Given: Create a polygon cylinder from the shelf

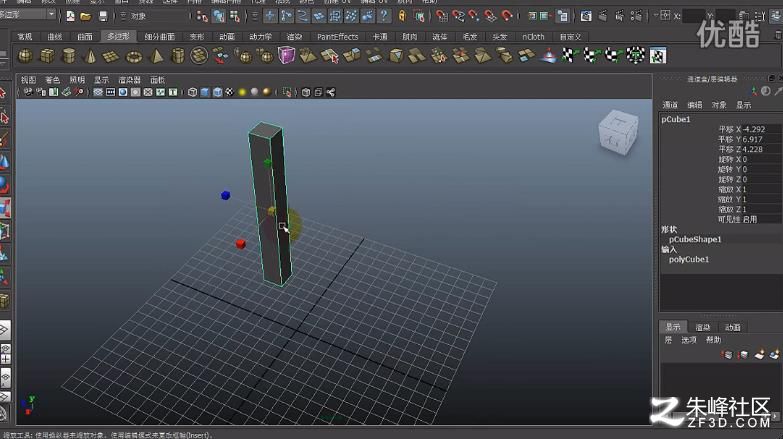Looking at the screenshot, I should click(69, 55).
